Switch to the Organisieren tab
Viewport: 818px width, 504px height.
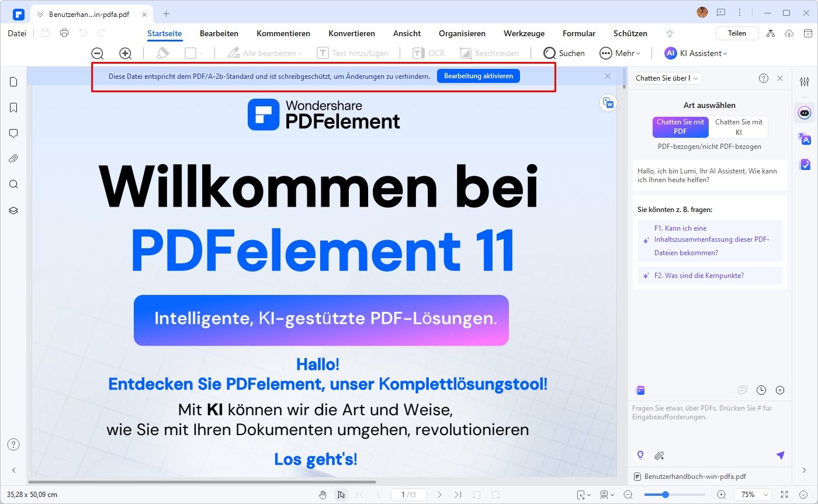pyautogui.click(x=462, y=33)
